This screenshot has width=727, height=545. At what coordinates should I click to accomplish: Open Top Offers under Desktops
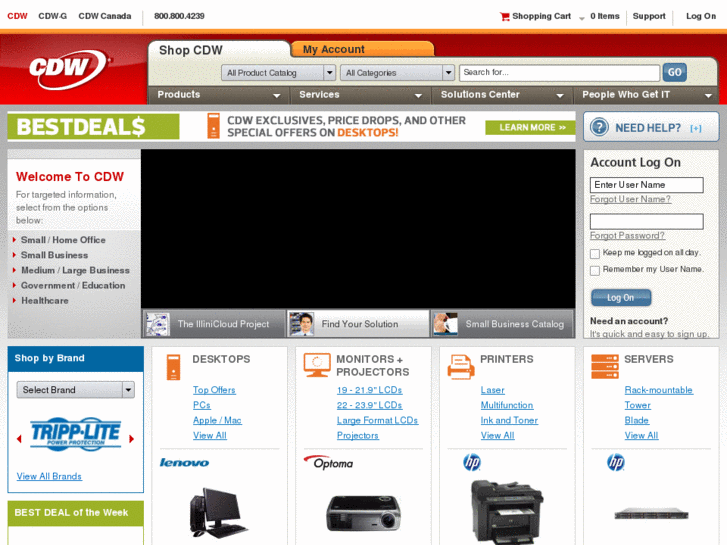point(214,390)
